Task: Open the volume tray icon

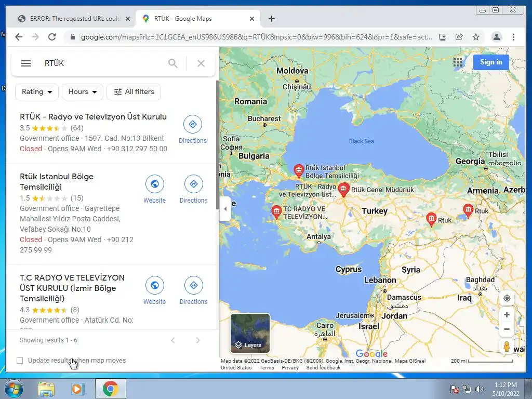Action: click(480, 389)
